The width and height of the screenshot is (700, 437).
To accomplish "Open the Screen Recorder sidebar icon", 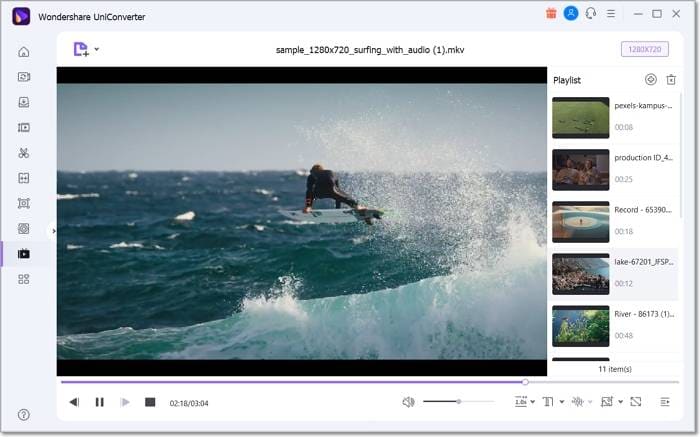I will [24, 204].
